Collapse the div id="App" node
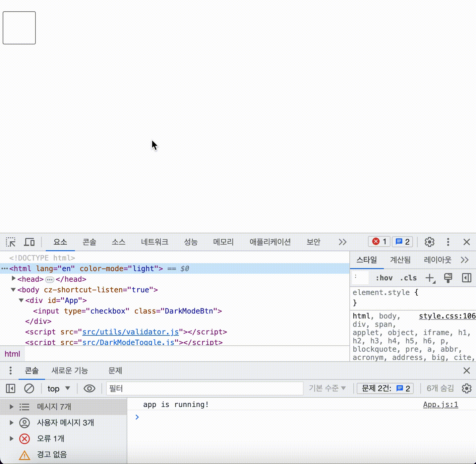476x464 pixels. tap(21, 300)
